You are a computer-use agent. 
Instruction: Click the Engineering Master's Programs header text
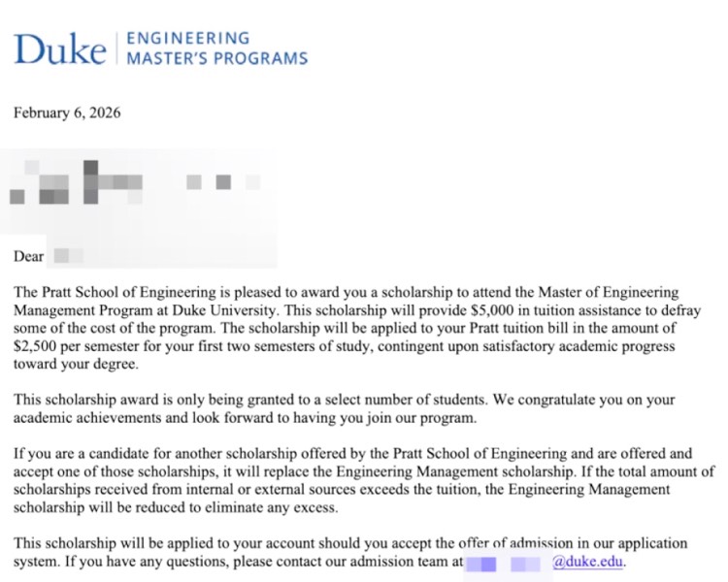click(x=217, y=48)
